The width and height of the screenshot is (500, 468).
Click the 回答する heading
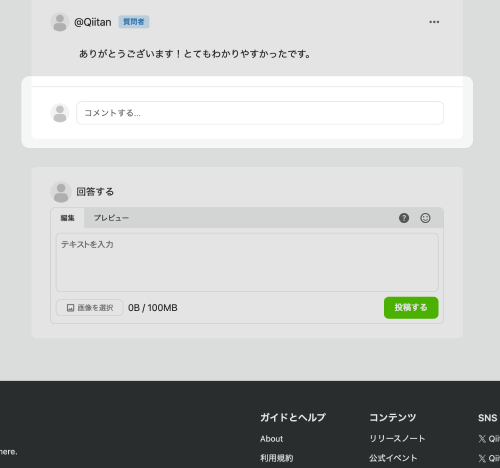point(95,192)
